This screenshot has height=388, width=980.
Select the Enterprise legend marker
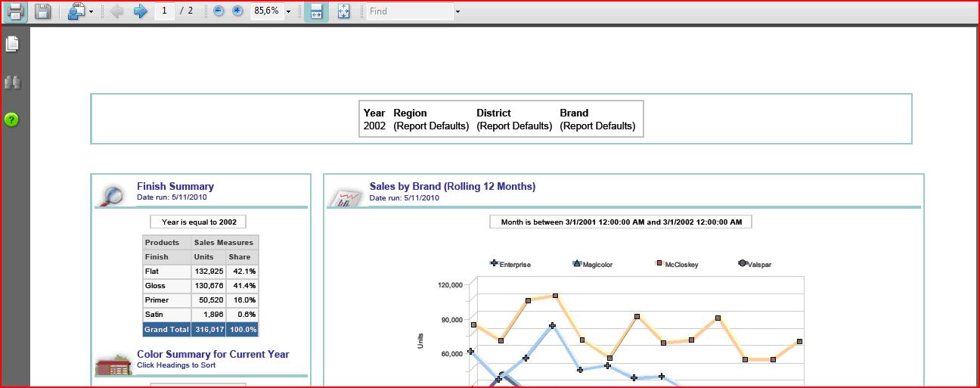[494, 263]
